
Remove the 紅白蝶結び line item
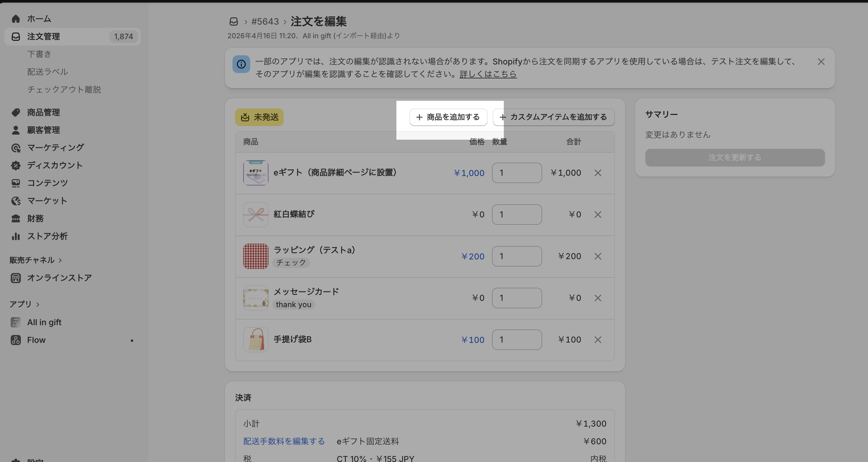click(598, 215)
